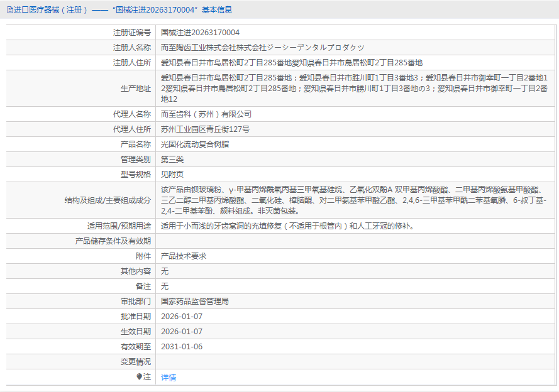This screenshot has width=559, height=392.
Task: Click the 注册证编号 row label
Action: [132, 33]
